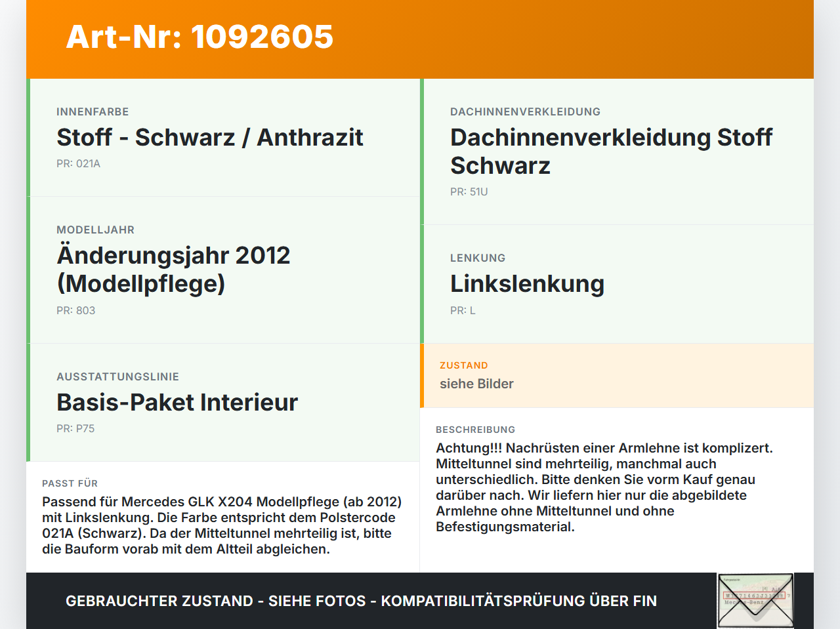
Task: Click the "PASST FÜR" label
Action: pyautogui.click(x=70, y=483)
